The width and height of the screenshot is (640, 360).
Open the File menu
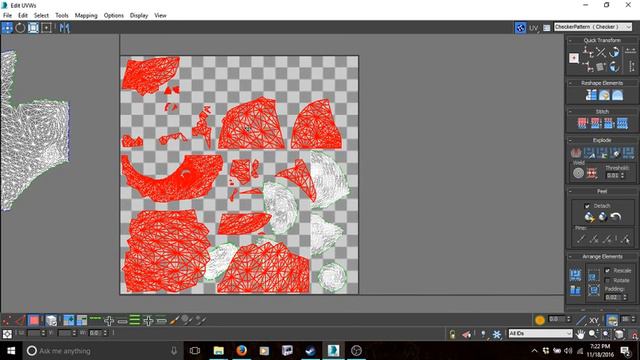click(7, 16)
